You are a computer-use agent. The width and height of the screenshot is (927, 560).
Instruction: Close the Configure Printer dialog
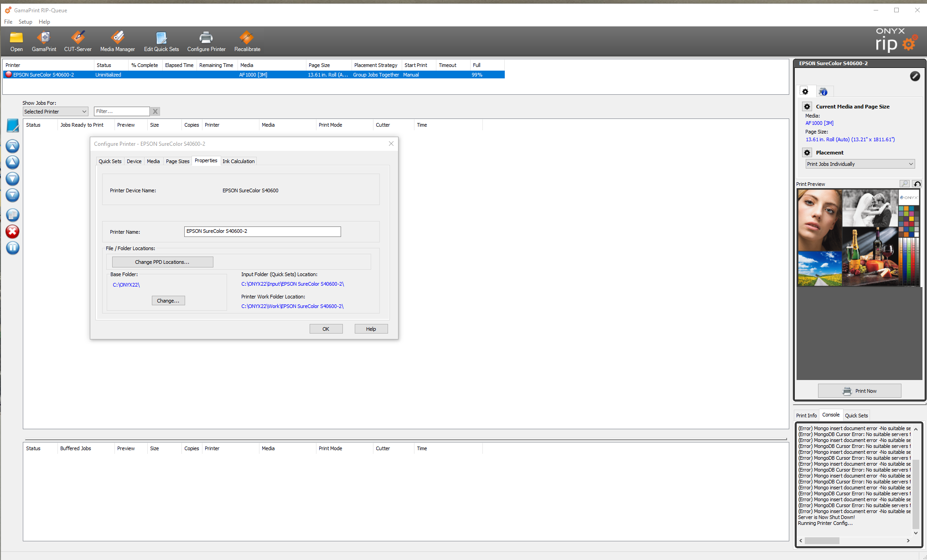coord(391,144)
